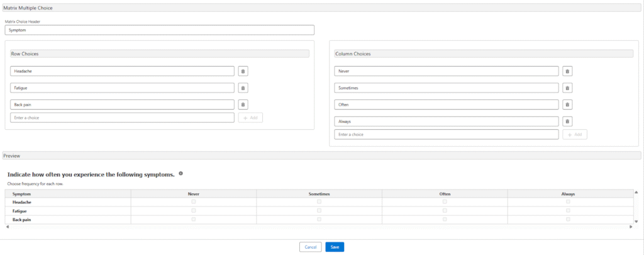
Task: Click the empty row choice entry field
Action: [123, 118]
